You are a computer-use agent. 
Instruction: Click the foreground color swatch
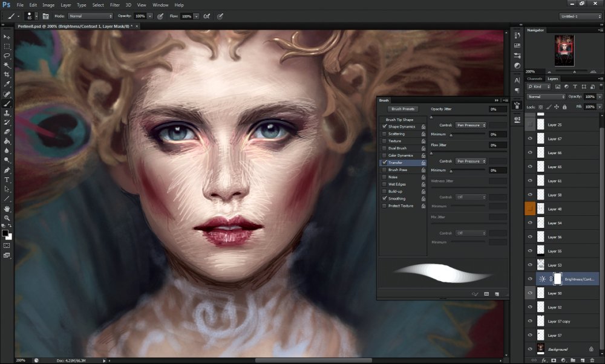pos(5,233)
